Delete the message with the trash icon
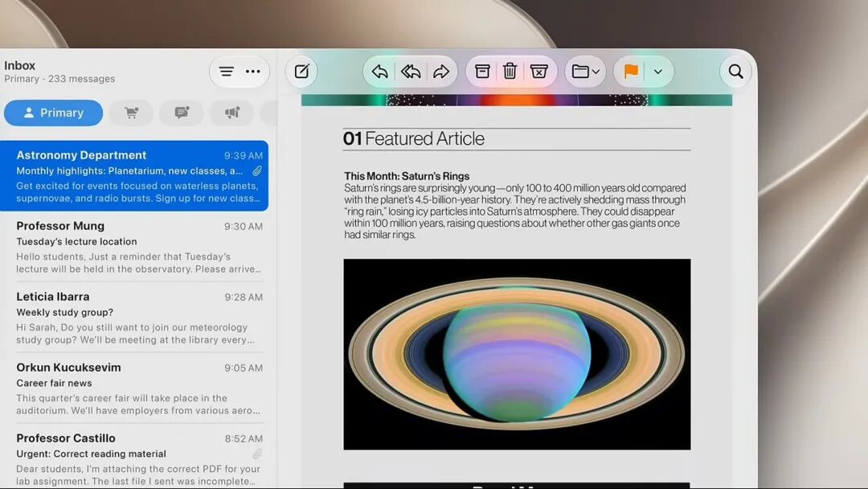 [510, 72]
